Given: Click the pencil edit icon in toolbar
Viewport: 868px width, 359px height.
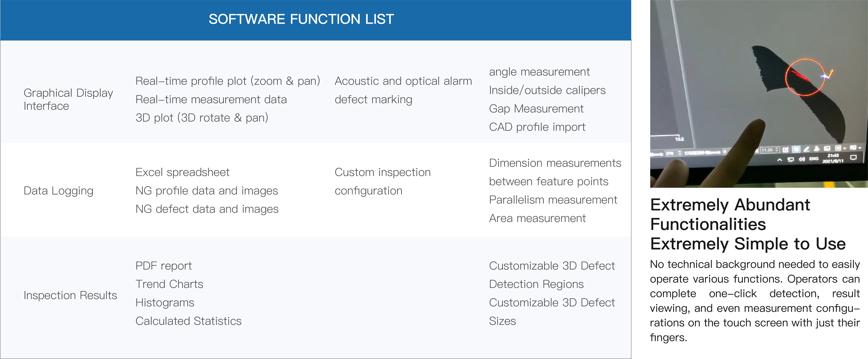Looking at the screenshot, I should pyautogui.click(x=806, y=149).
